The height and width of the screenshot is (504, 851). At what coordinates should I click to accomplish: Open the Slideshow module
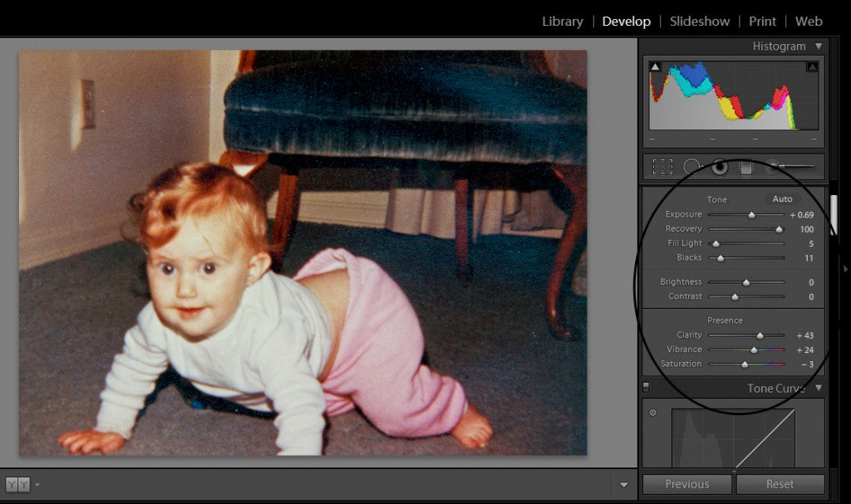[699, 22]
